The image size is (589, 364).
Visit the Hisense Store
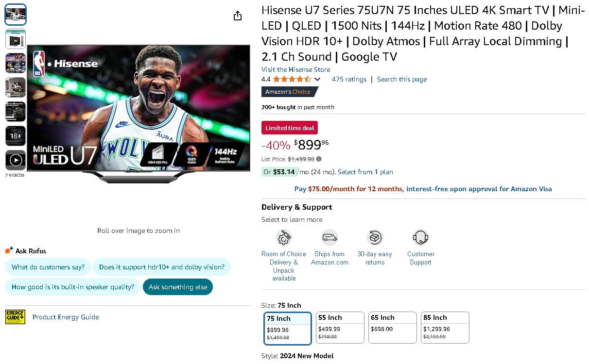295,69
